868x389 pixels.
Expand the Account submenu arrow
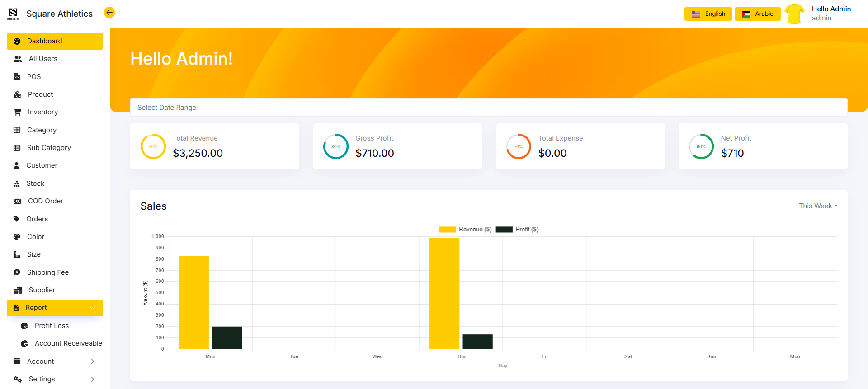(x=93, y=361)
